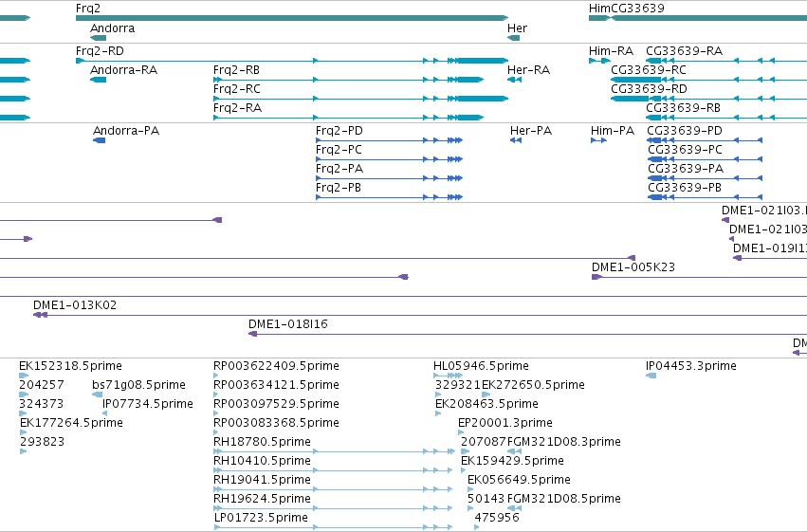Select the Andorra-RA transcript label
Screen dimensions: 807x532
123,70
